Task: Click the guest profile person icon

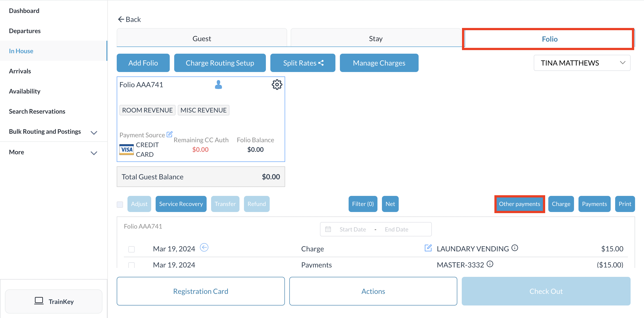Action: point(218,85)
